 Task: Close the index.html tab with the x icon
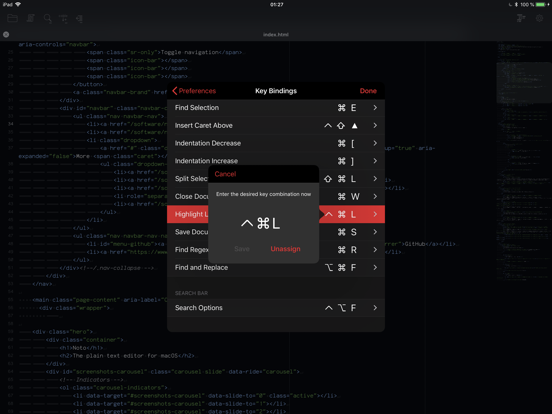(6, 34)
